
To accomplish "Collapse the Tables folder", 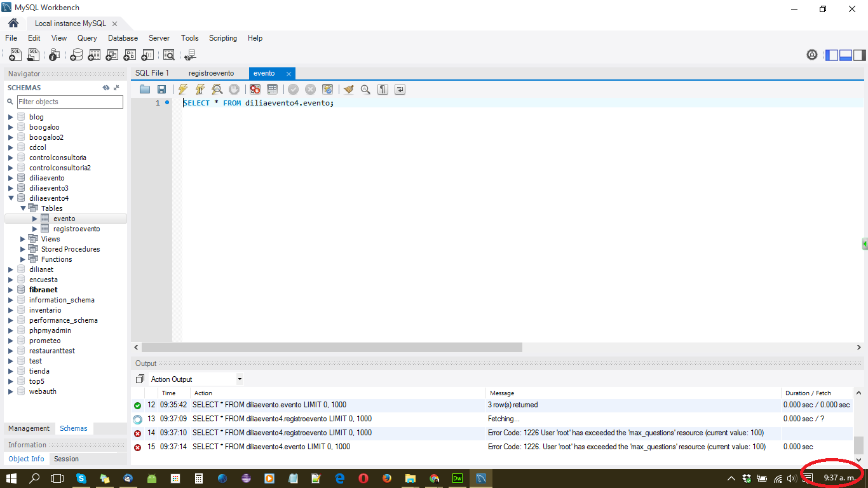I will point(23,208).
